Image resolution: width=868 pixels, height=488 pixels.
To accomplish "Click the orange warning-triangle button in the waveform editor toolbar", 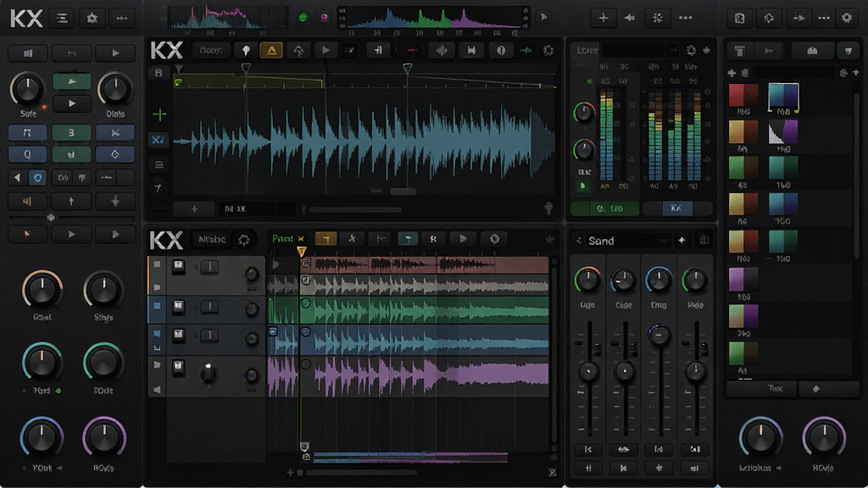I will click(x=272, y=50).
